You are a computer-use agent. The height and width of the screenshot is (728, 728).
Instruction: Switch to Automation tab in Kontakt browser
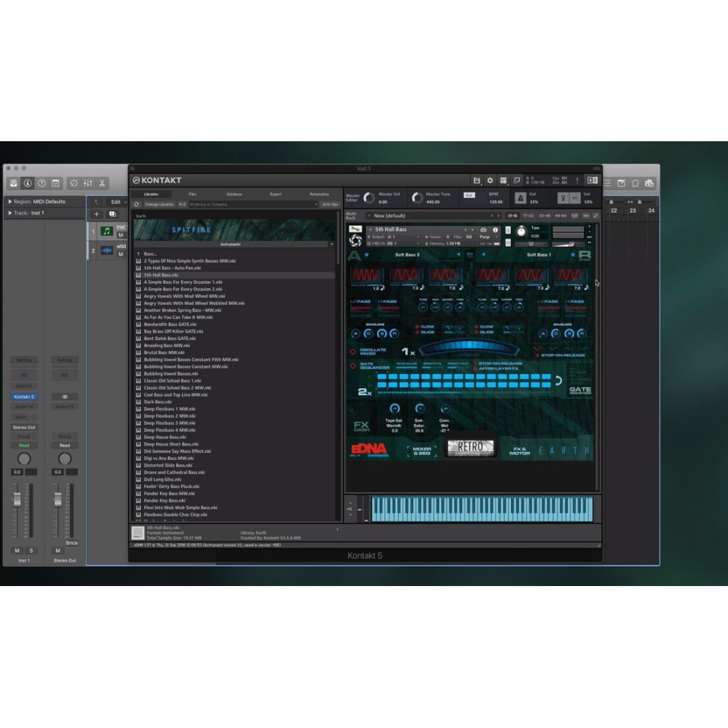pyautogui.click(x=319, y=194)
